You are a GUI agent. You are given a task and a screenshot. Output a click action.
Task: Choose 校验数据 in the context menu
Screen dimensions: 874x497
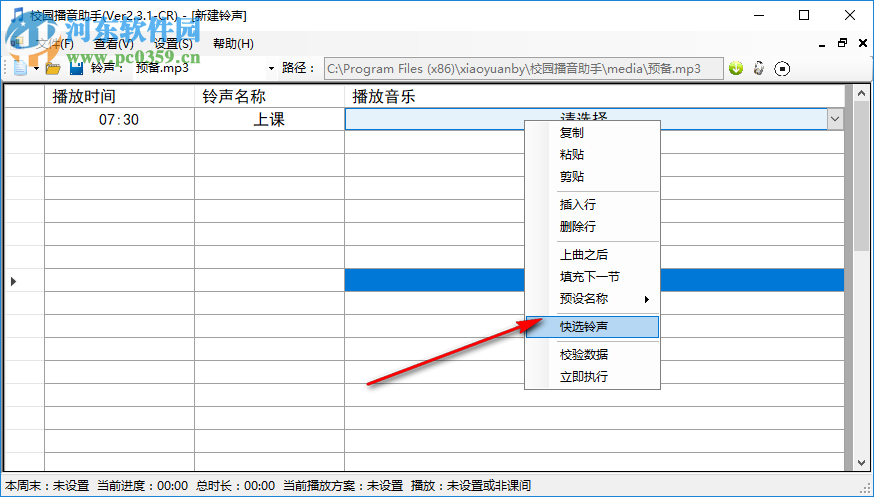tap(593, 354)
